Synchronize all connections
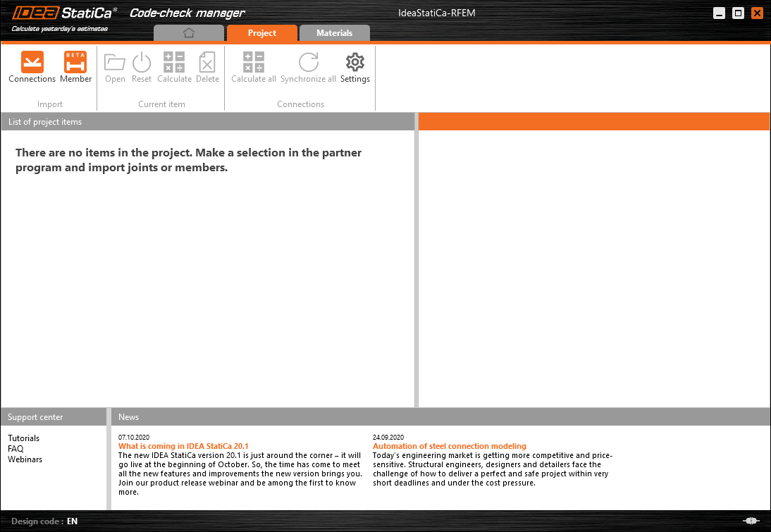Image resolution: width=771 pixels, height=532 pixels. point(308,67)
